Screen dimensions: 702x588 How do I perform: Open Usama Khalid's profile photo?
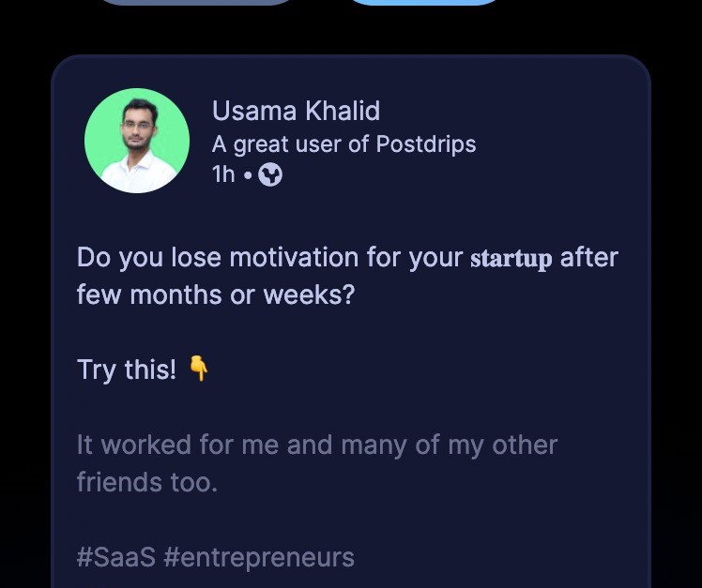[x=137, y=141]
